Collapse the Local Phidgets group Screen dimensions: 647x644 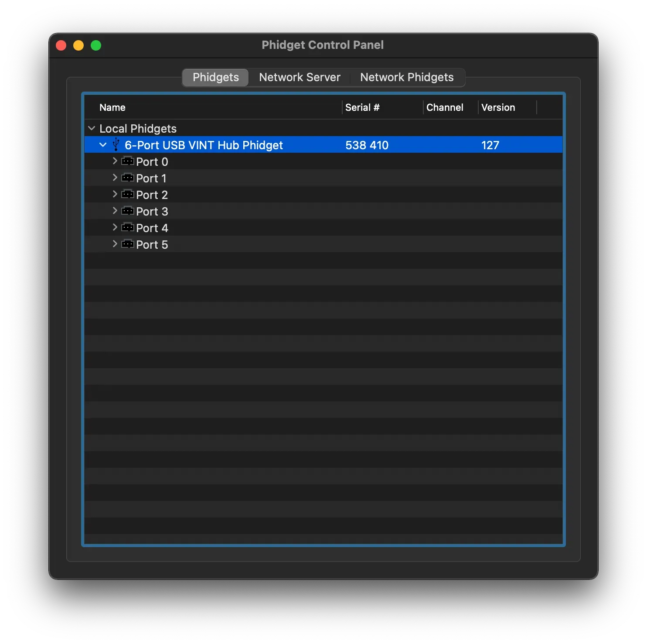coord(92,128)
